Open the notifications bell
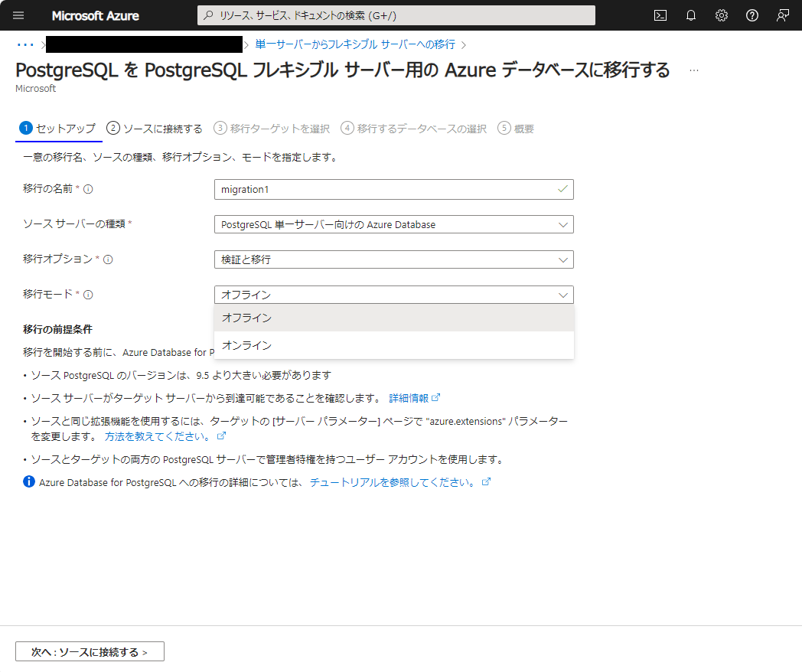This screenshot has height=672, width=802. pos(691,15)
